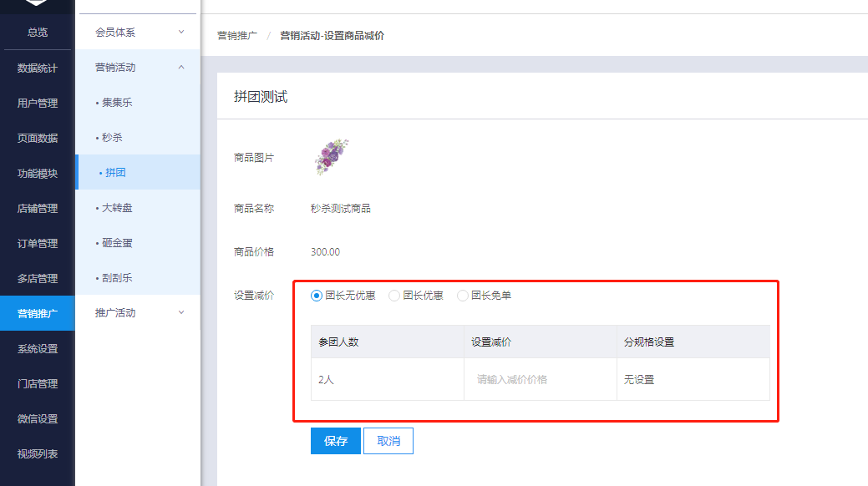The width and height of the screenshot is (868, 486).
Task: Click the 营销推广 breadcrumb link
Action: point(238,36)
